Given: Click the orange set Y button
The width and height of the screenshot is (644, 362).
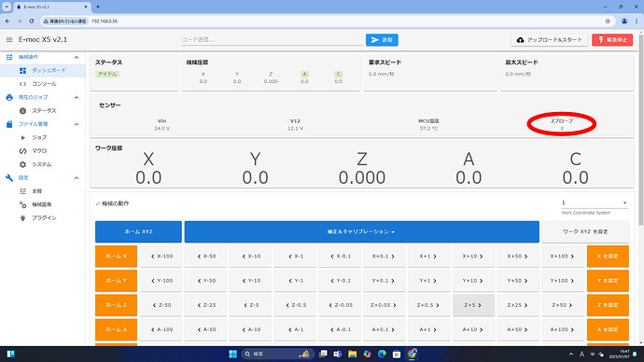Looking at the screenshot, I should click(608, 281).
